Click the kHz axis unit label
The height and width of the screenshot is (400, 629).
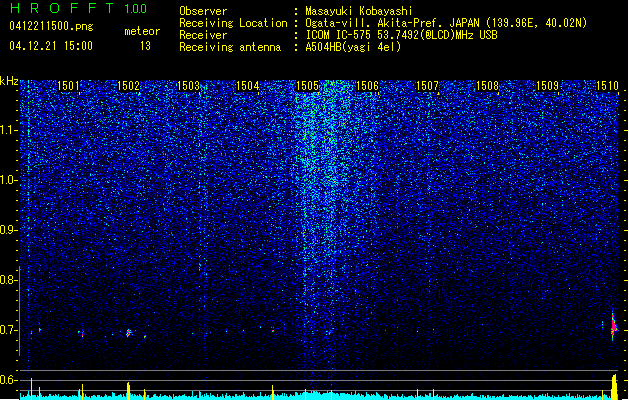point(9,81)
